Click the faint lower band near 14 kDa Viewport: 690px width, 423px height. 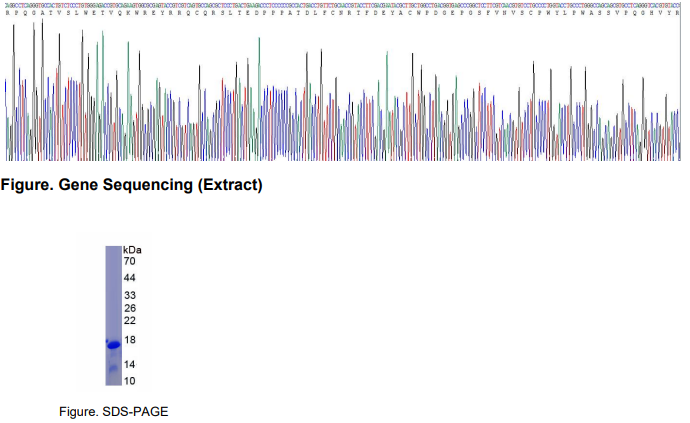click(x=113, y=368)
